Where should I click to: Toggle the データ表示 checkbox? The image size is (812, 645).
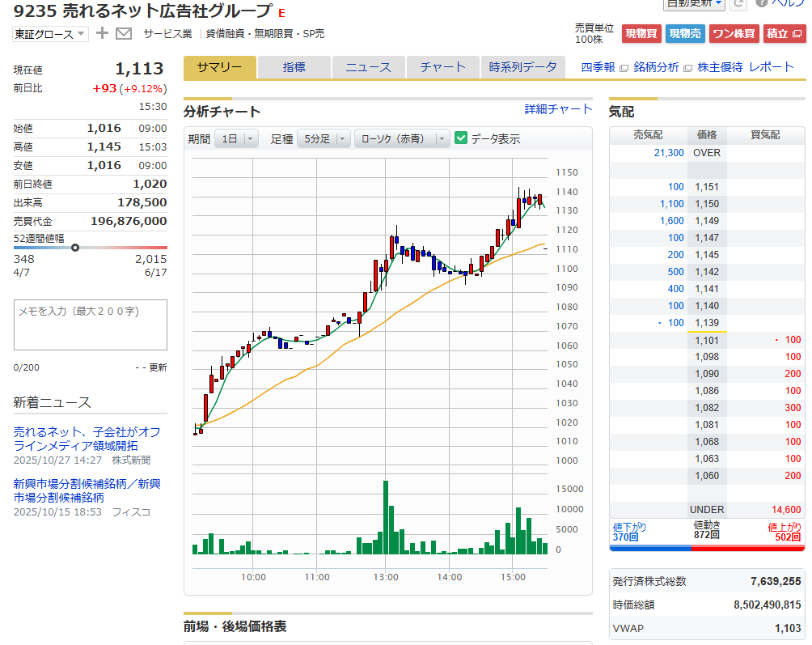coord(461,138)
